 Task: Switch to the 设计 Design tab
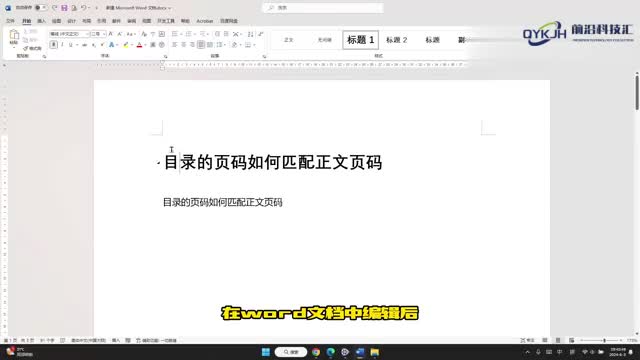[x=71, y=21]
